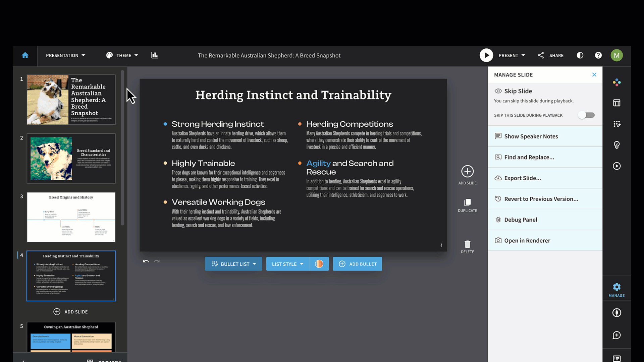Close the Manage Slide panel
The image size is (644, 362).
click(x=594, y=75)
